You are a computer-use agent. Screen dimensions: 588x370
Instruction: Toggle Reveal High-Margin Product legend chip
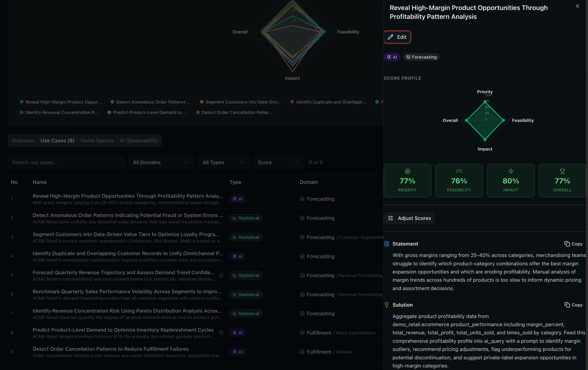[x=61, y=102]
